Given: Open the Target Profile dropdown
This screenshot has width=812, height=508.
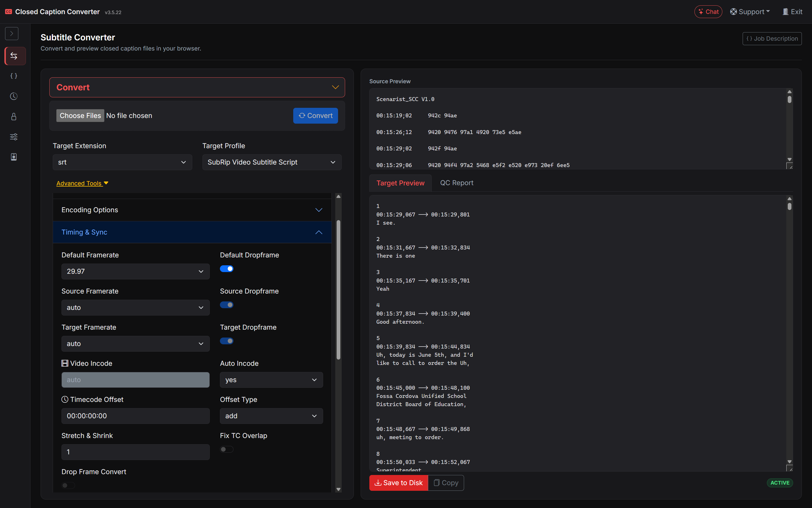Looking at the screenshot, I should (x=272, y=162).
